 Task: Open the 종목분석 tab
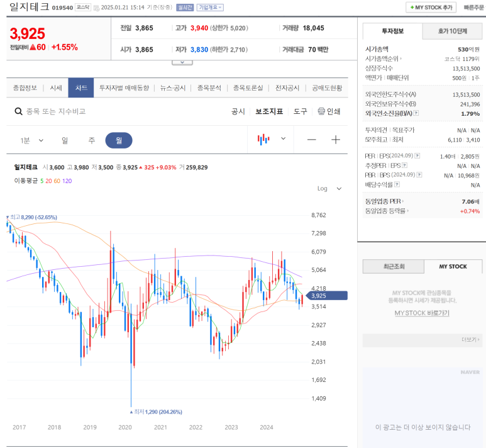point(209,88)
